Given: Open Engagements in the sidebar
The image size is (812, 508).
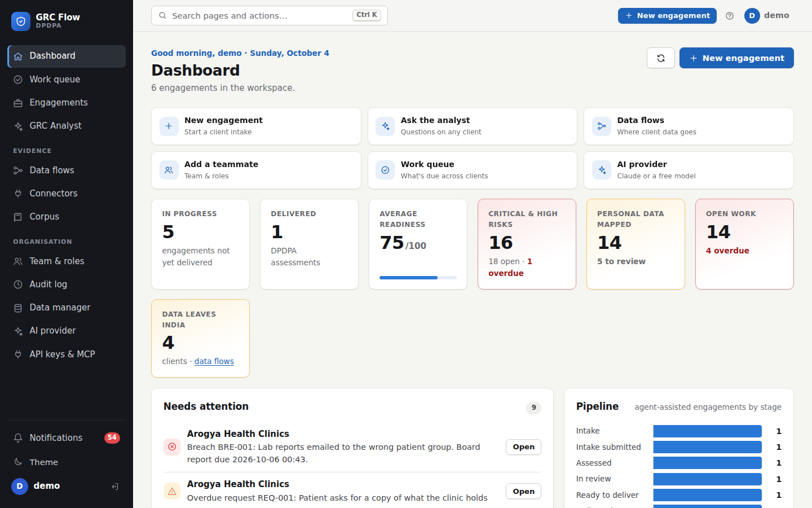Looking at the screenshot, I should pos(67,103).
